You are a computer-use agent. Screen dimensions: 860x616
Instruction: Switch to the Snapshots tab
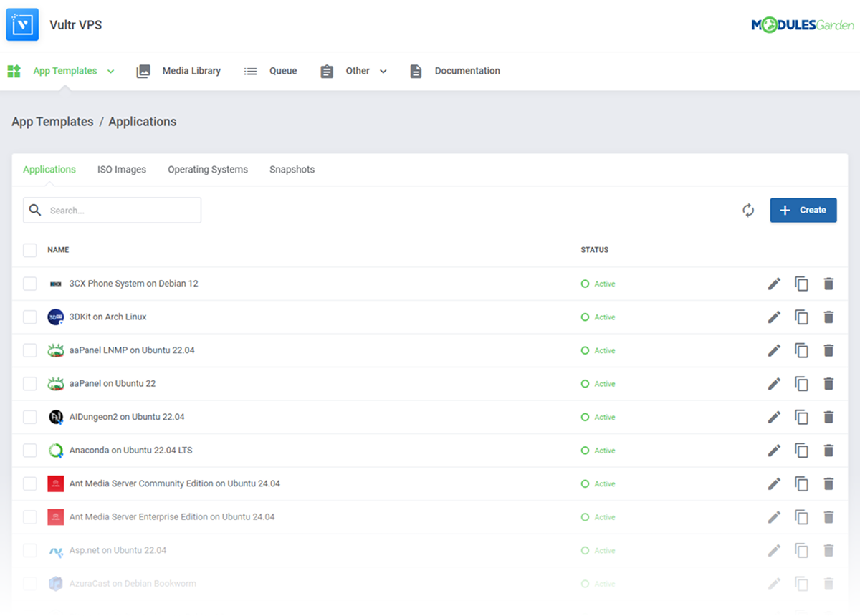pos(292,170)
